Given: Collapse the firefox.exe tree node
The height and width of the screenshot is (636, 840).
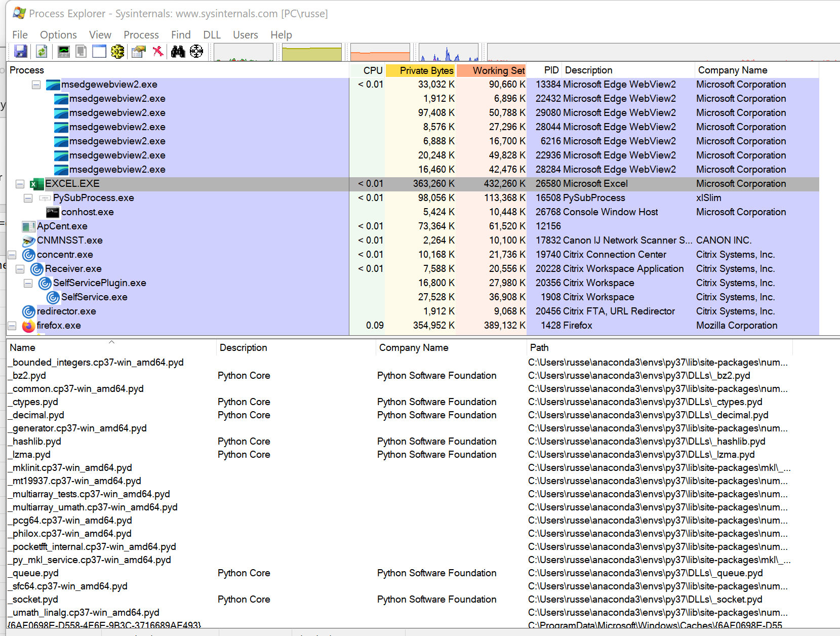Looking at the screenshot, I should [12, 326].
